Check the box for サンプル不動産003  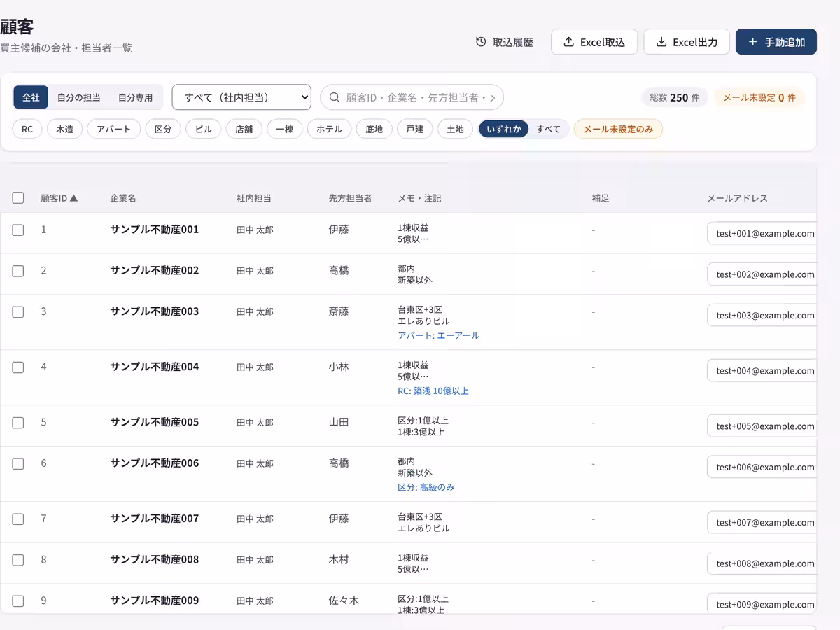18,312
